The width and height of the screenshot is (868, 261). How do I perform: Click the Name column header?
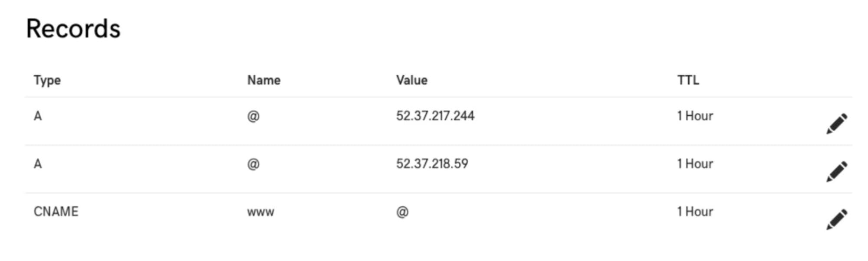264,80
